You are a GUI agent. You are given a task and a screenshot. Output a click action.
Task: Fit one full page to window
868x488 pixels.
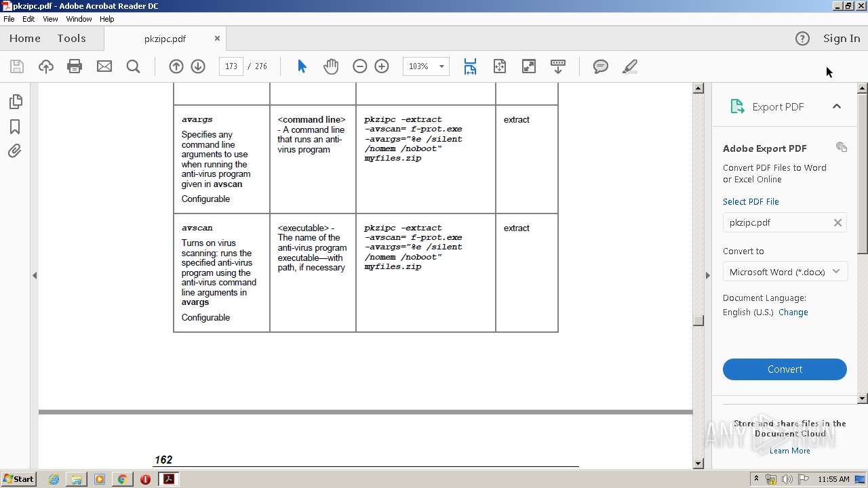500,66
